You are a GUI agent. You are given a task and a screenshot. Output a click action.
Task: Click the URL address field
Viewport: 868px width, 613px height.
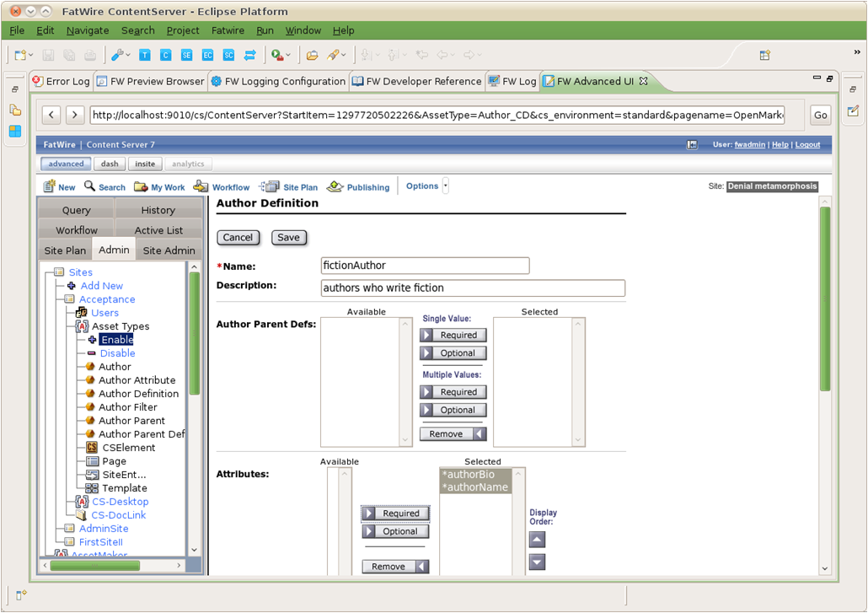point(437,116)
